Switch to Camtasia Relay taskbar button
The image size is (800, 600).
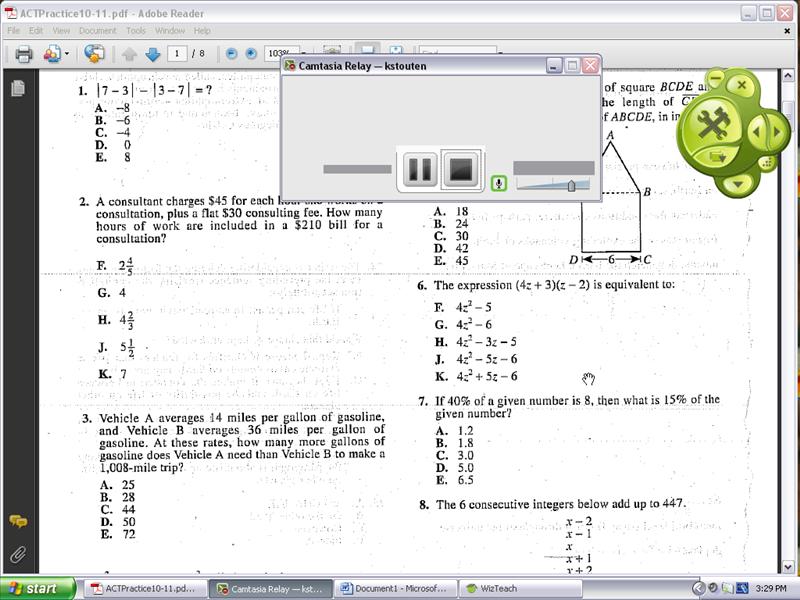270,588
